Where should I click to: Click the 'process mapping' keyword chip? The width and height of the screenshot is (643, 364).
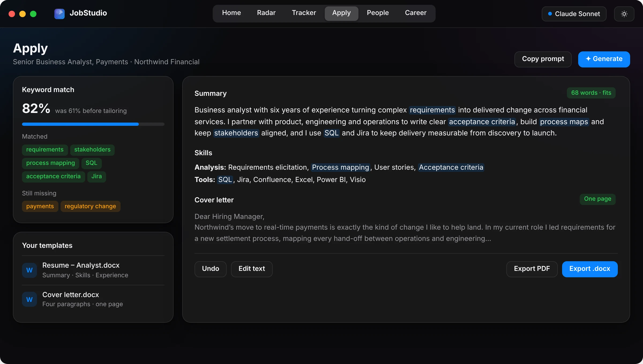(x=50, y=163)
